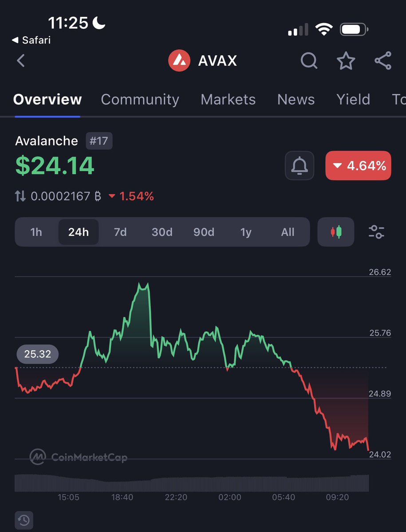Open the News tab
Image resolution: width=406 pixels, height=532 pixels.
296,100
